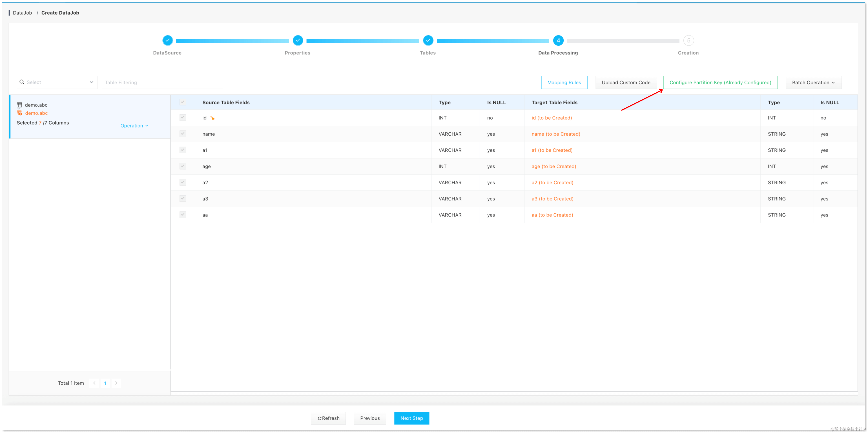Go to page 1 in pagination

[105, 383]
